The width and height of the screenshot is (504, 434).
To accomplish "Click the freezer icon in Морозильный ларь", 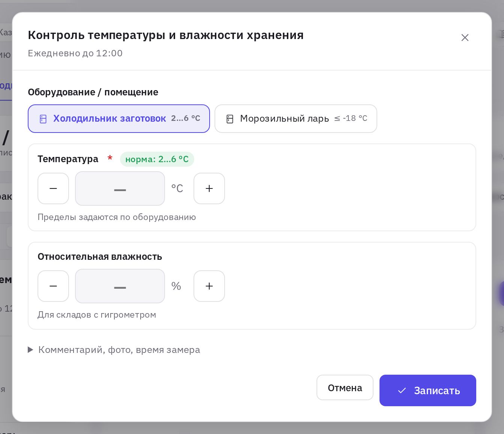I will pos(230,119).
